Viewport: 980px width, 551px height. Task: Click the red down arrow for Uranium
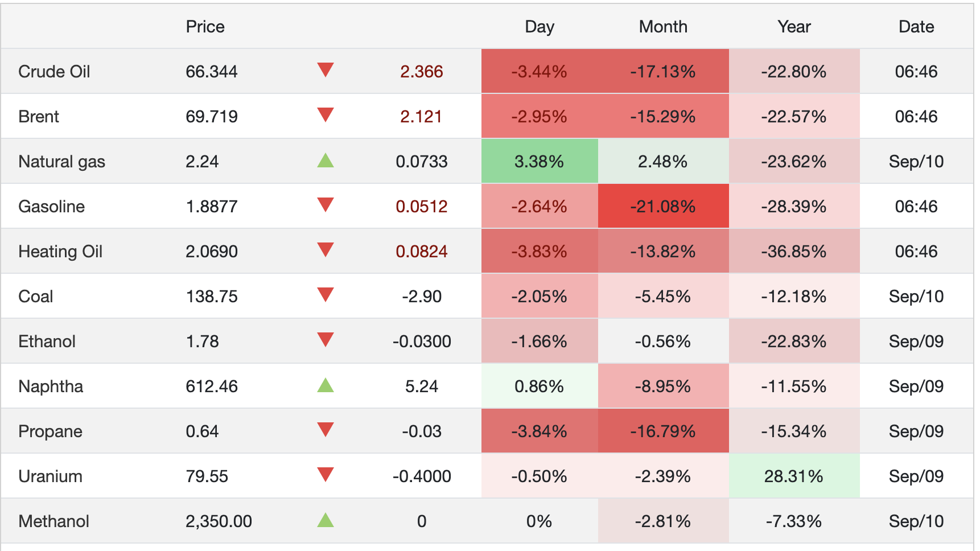point(326,475)
